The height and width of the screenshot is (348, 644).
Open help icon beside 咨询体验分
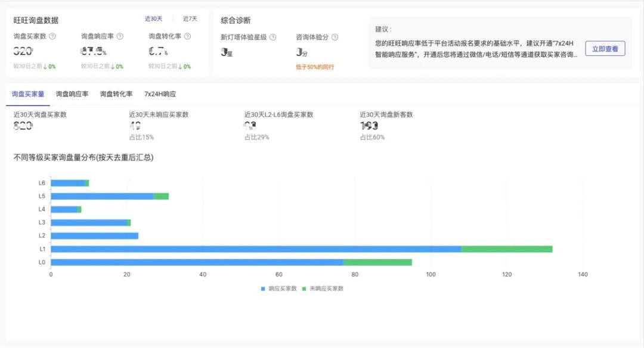tap(335, 37)
